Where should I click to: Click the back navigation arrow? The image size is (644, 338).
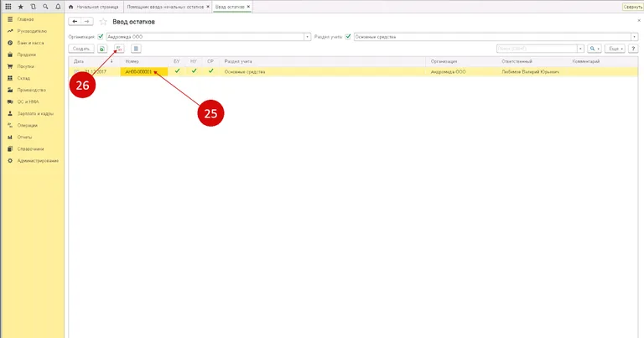point(75,21)
